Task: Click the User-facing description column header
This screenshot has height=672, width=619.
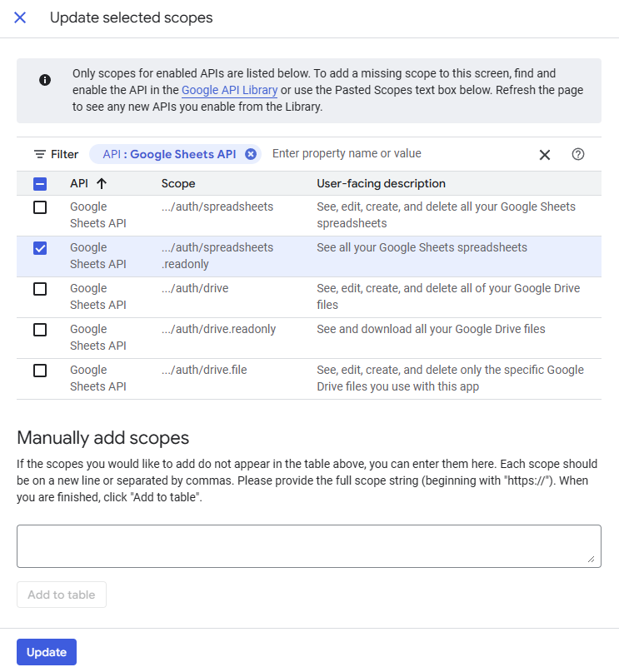Action: 381,183
